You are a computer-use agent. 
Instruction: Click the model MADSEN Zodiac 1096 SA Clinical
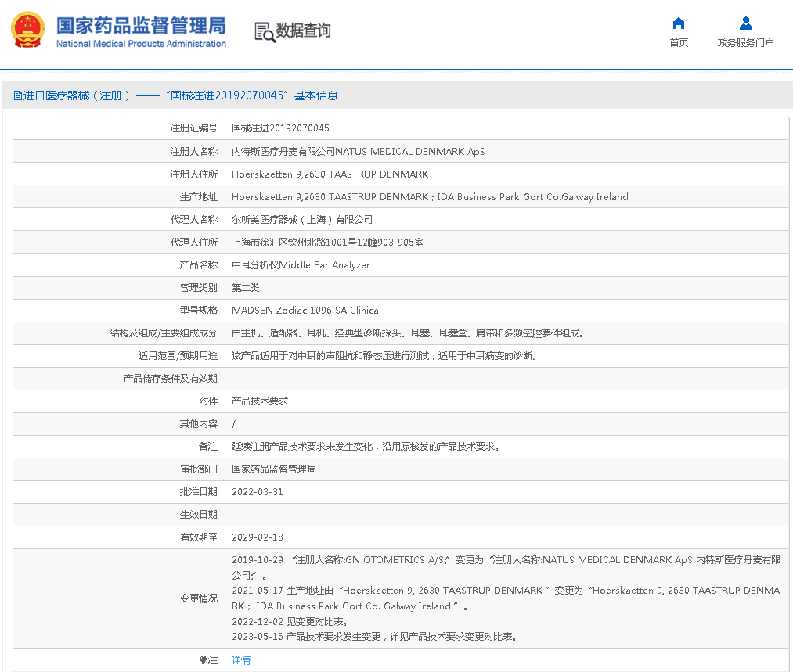306,311
